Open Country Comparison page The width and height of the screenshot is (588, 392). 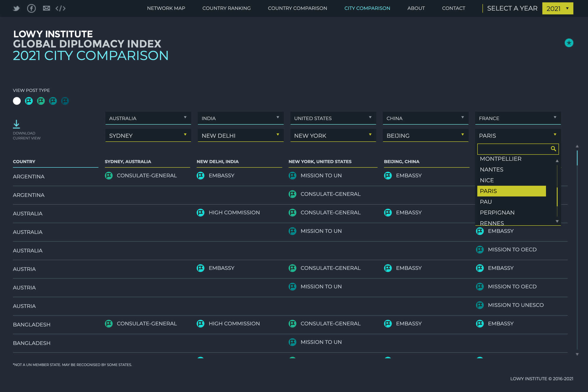tap(297, 8)
